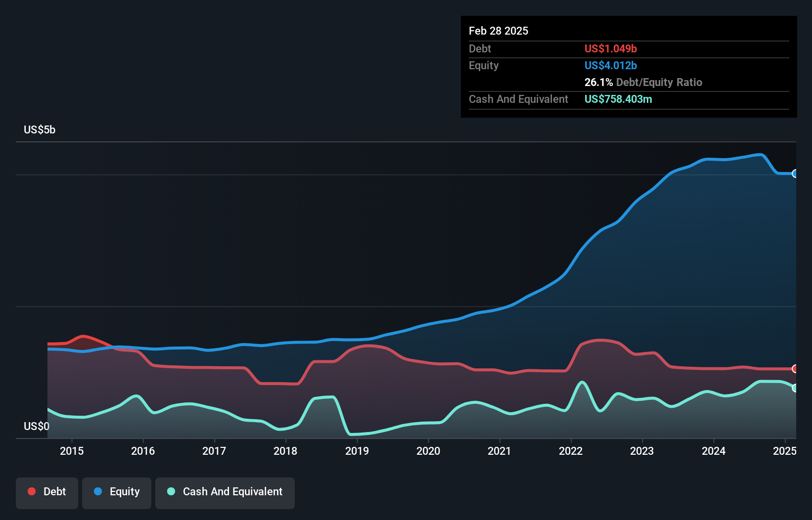
Task: Click the Equity endpoint marker on the chart
Action: [x=795, y=174]
